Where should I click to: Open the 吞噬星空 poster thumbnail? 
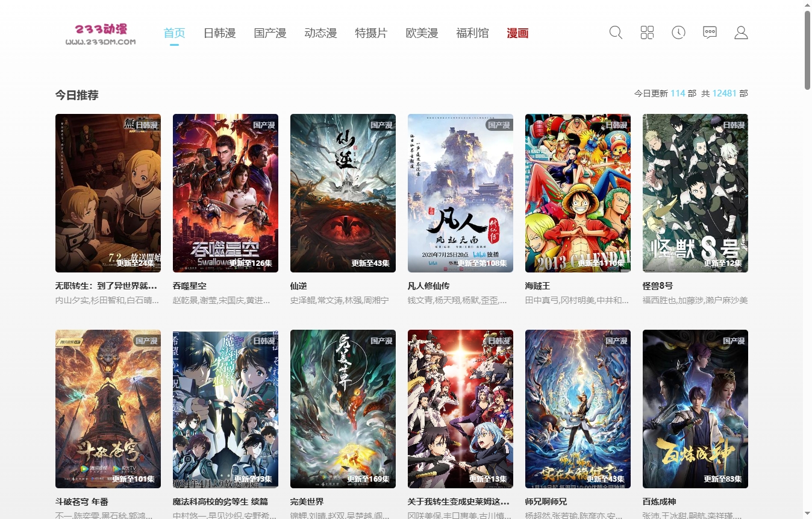(225, 193)
